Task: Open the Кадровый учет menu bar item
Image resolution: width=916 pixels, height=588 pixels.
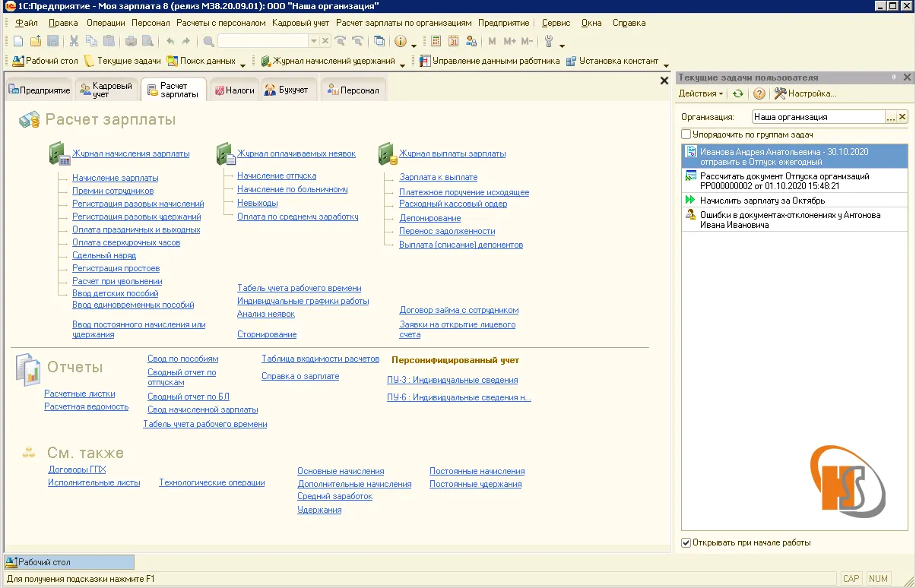Action: tap(300, 23)
